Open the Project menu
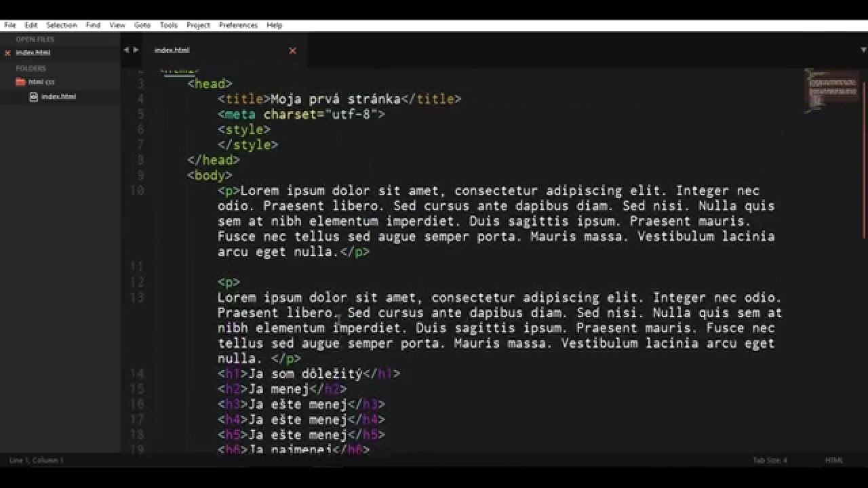 198,25
